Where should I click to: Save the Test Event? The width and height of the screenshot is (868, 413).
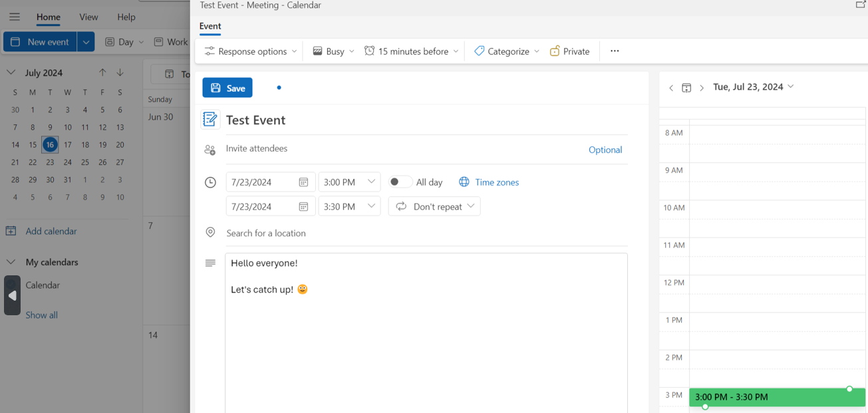pos(227,88)
